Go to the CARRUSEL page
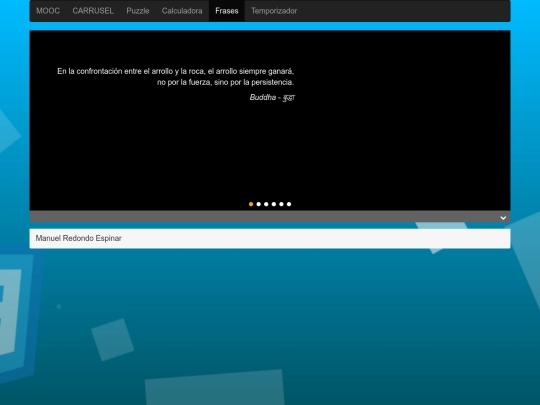The width and height of the screenshot is (540, 405). point(93,11)
